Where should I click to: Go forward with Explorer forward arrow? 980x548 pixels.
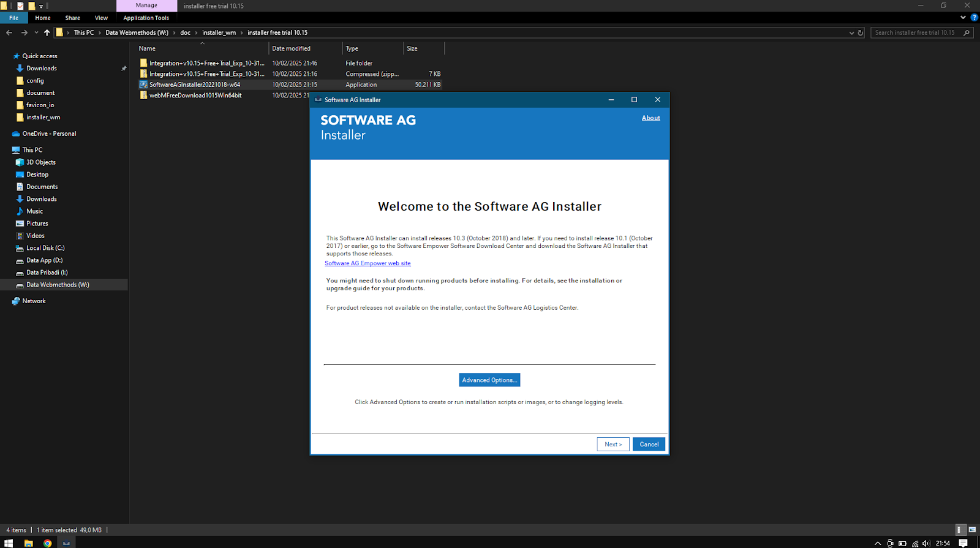click(24, 32)
